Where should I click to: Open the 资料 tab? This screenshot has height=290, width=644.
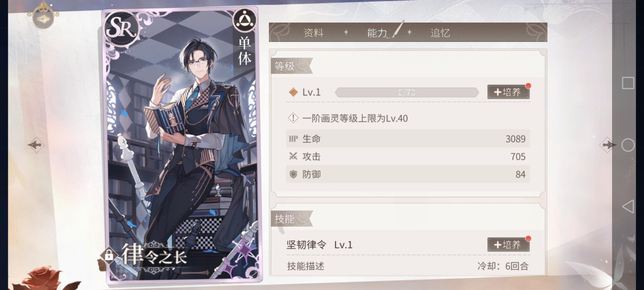pos(313,33)
